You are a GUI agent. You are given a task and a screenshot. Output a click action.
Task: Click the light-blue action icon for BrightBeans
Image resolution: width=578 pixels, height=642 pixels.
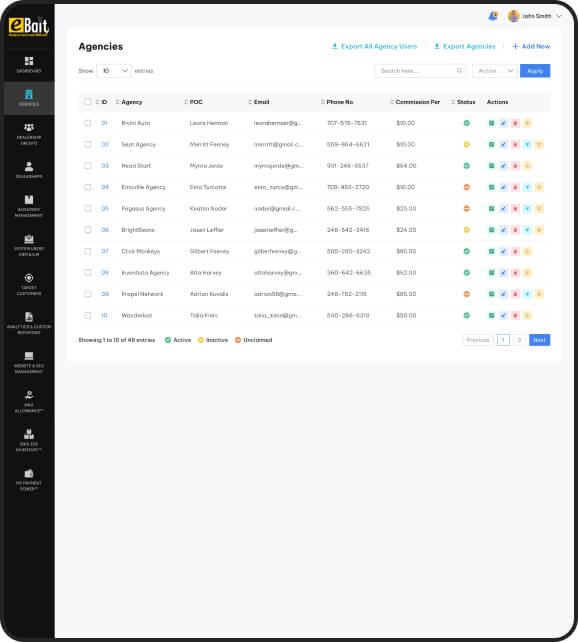(527, 230)
